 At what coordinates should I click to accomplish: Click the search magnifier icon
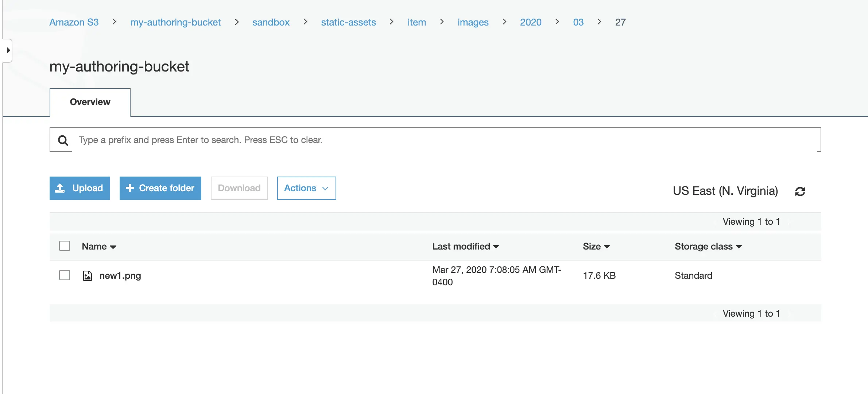click(x=62, y=140)
